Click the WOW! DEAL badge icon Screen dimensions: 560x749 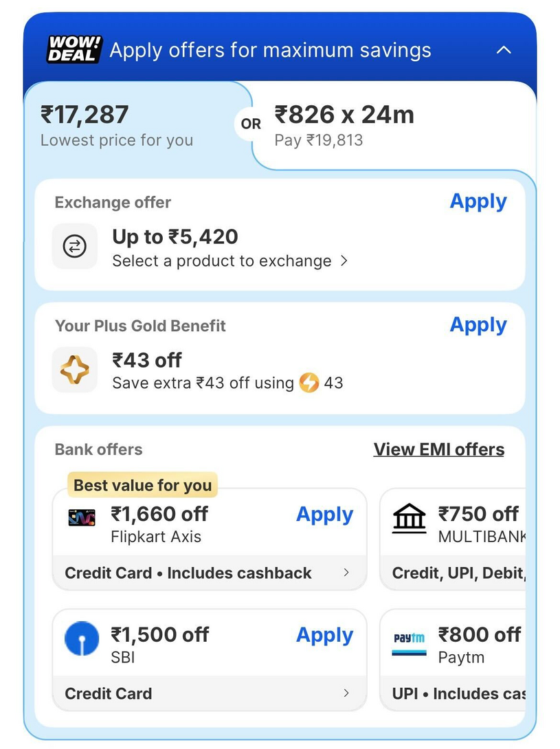(x=74, y=49)
